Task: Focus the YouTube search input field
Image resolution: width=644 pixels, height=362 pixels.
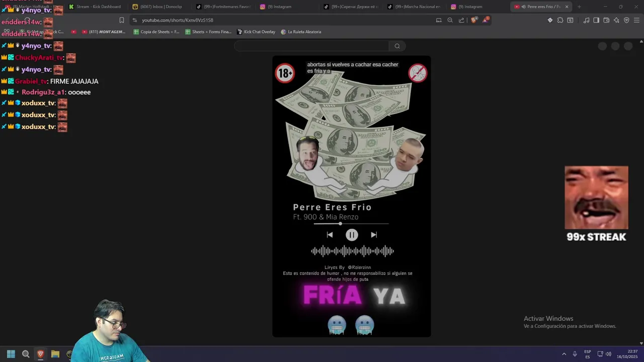Action: coord(311,46)
